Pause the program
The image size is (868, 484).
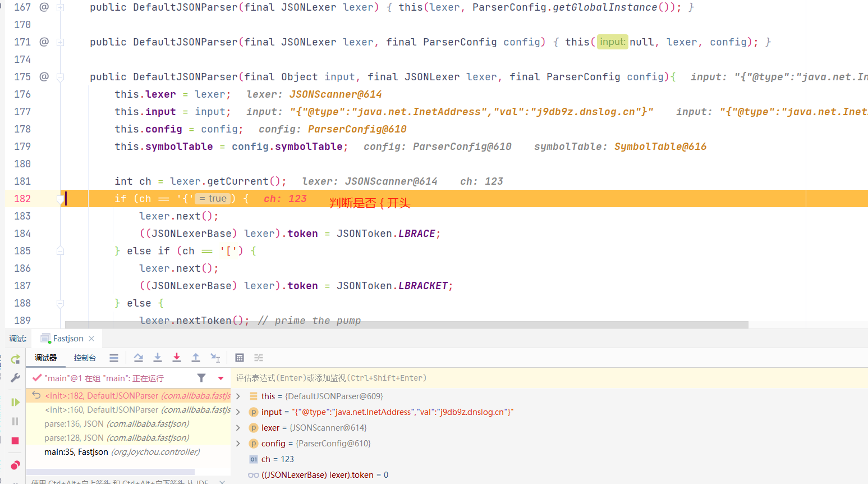pyautogui.click(x=15, y=421)
